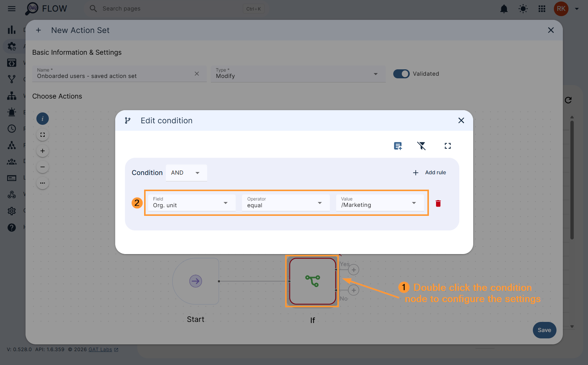
Task: Open the Field dropdown showing Org. unit
Action: tap(192, 203)
